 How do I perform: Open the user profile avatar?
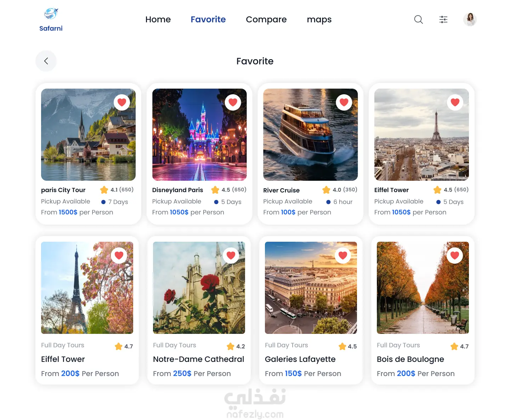470,19
